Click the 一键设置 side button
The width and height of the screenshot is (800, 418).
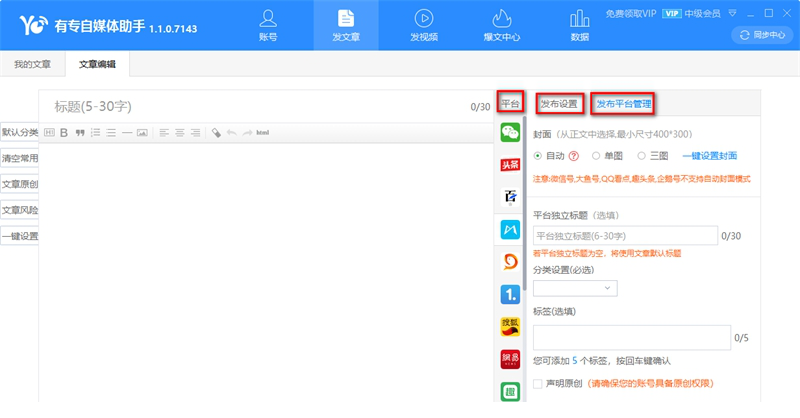(x=19, y=236)
